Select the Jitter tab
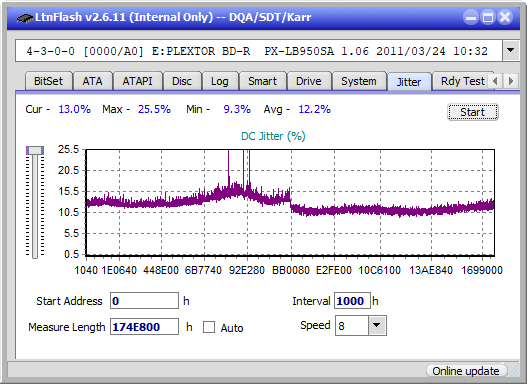Viewport: 527px width, 384px height. point(409,82)
